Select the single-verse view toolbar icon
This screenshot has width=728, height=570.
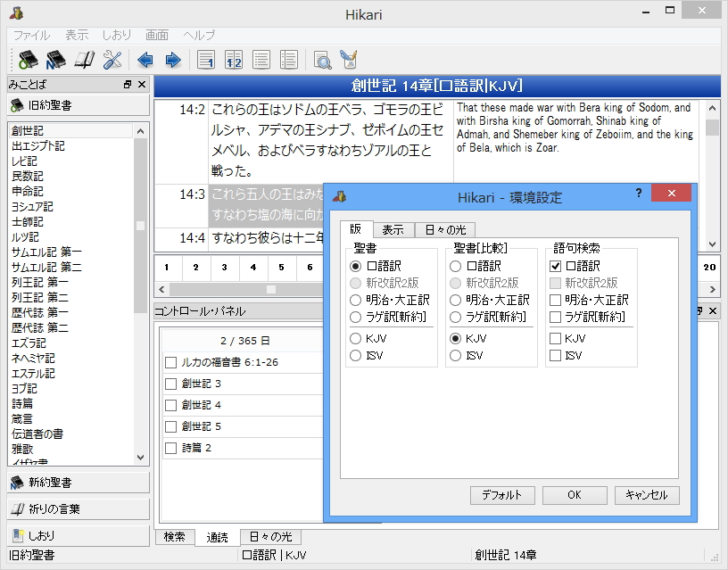206,60
